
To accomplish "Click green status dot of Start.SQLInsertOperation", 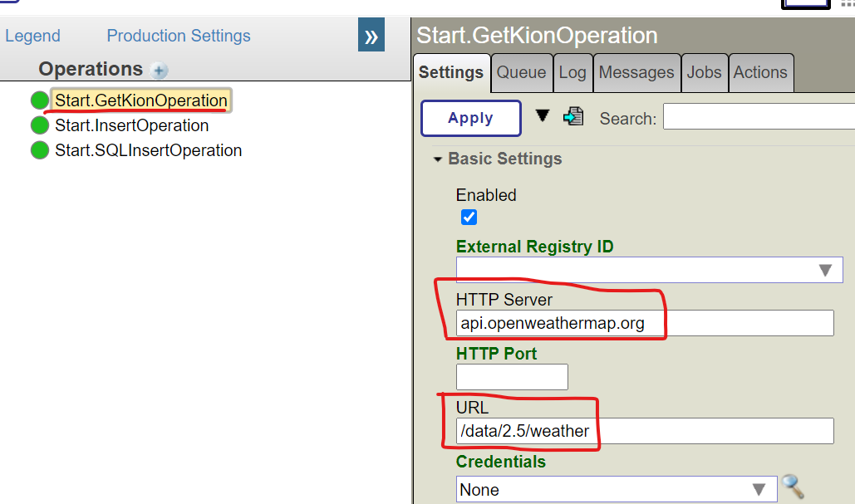I will [x=39, y=150].
